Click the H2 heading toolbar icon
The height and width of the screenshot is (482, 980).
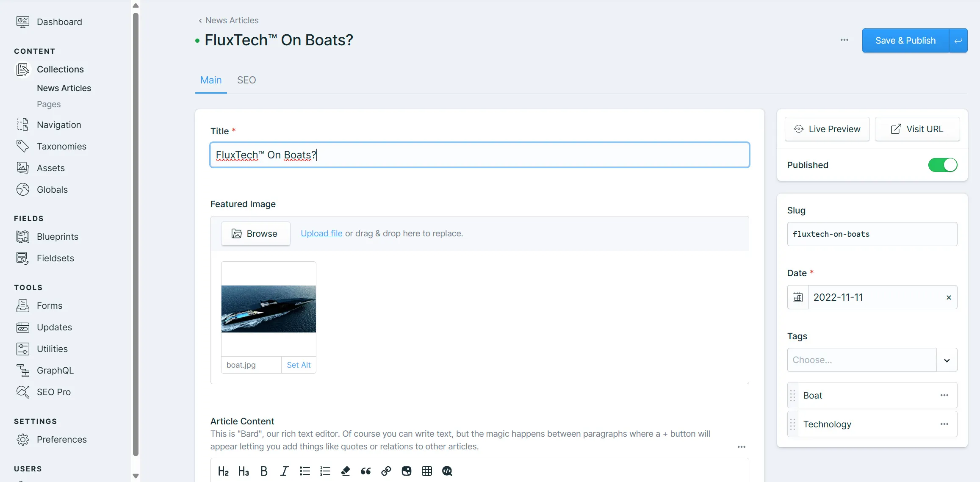pyautogui.click(x=223, y=471)
